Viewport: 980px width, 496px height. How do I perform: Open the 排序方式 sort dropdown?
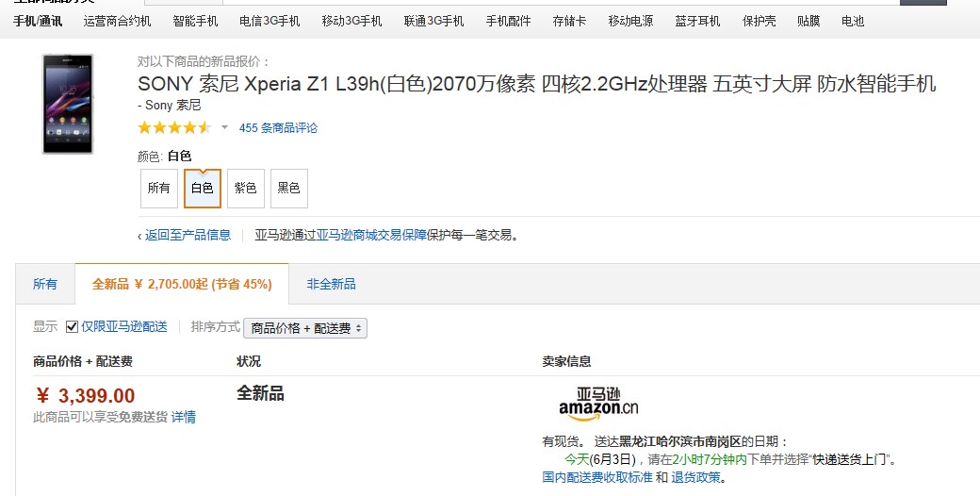pos(305,328)
